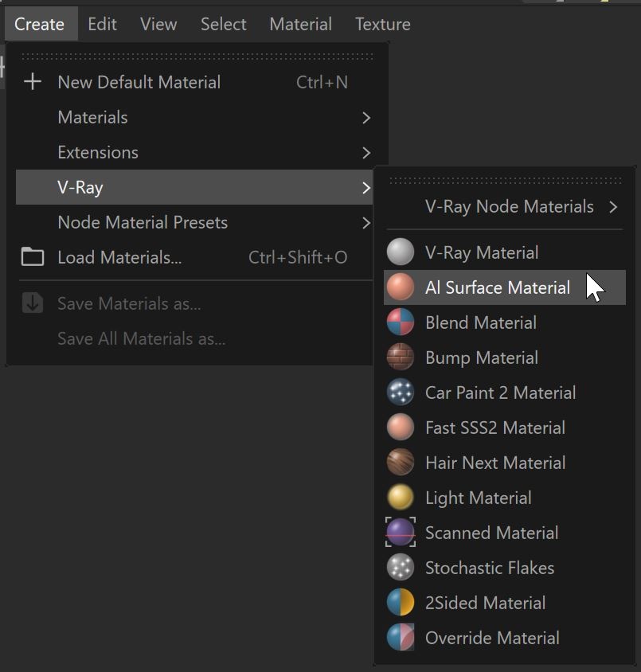Select the Extensions menu entry
Viewport: 641px width, 672px height.
(x=194, y=153)
